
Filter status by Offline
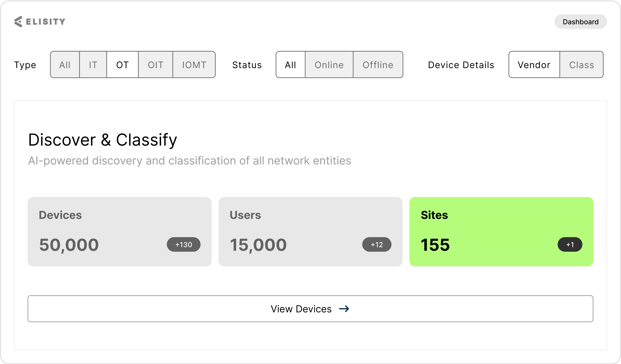point(378,65)
